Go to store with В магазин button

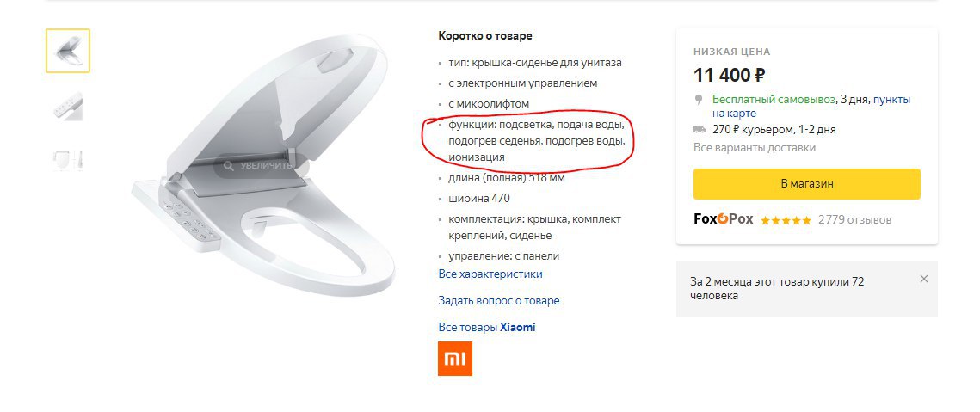coord(807,184)
